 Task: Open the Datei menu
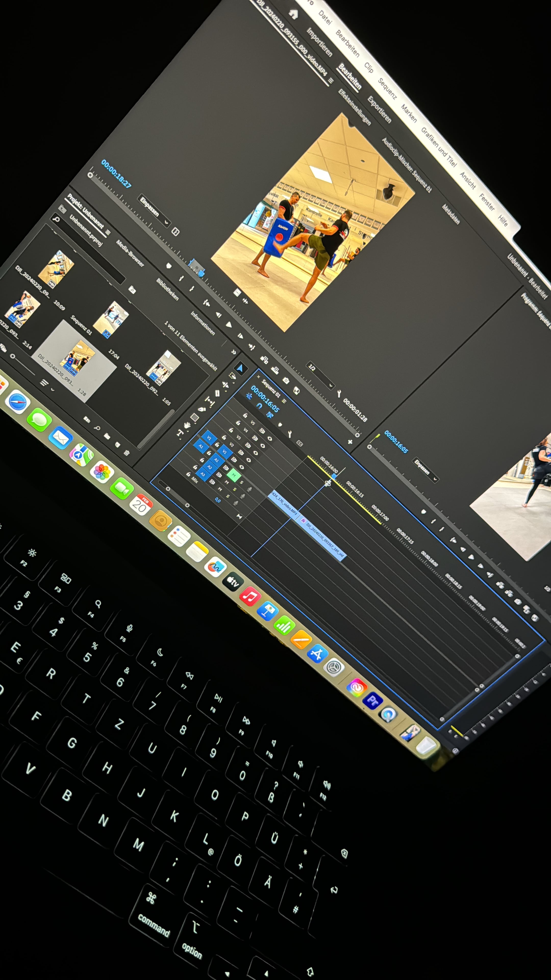click(x=325, y=18)
